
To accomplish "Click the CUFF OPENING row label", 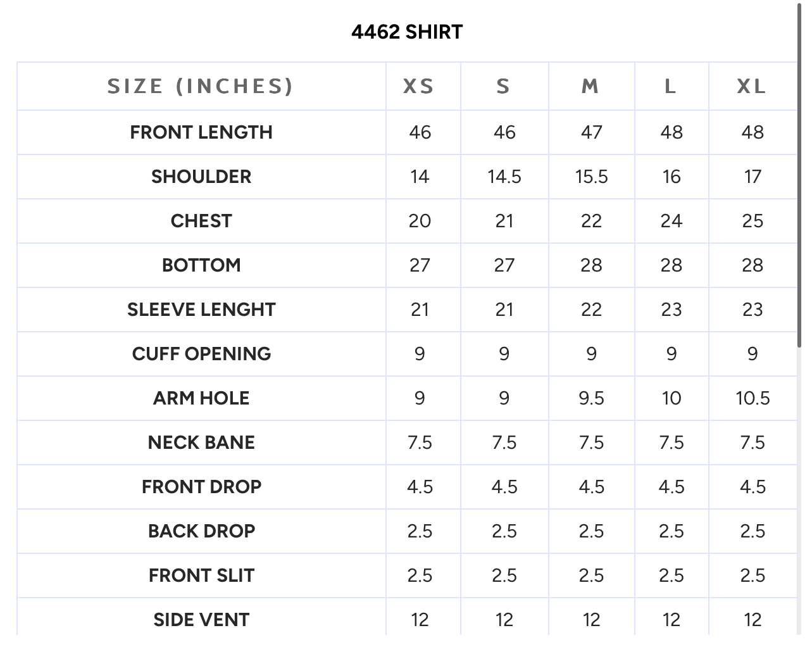I will click(x=201, y=354).
